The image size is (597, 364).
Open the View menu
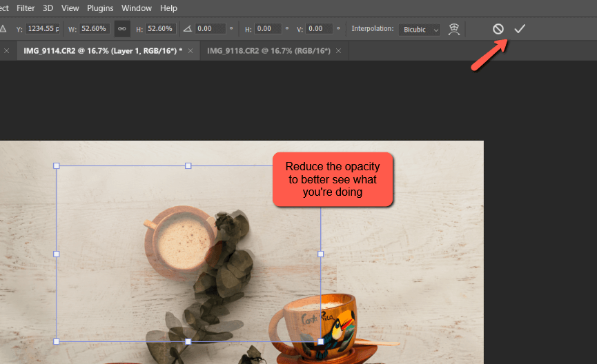[x=70, y=8]
